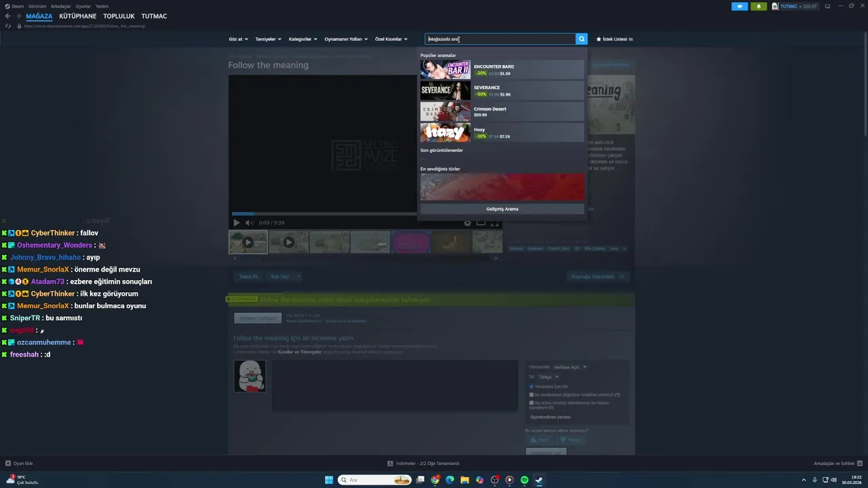Open the Kurallar ve Yönergeler link
The width and height of the screenshot is (868, 488).
point(300,352)
